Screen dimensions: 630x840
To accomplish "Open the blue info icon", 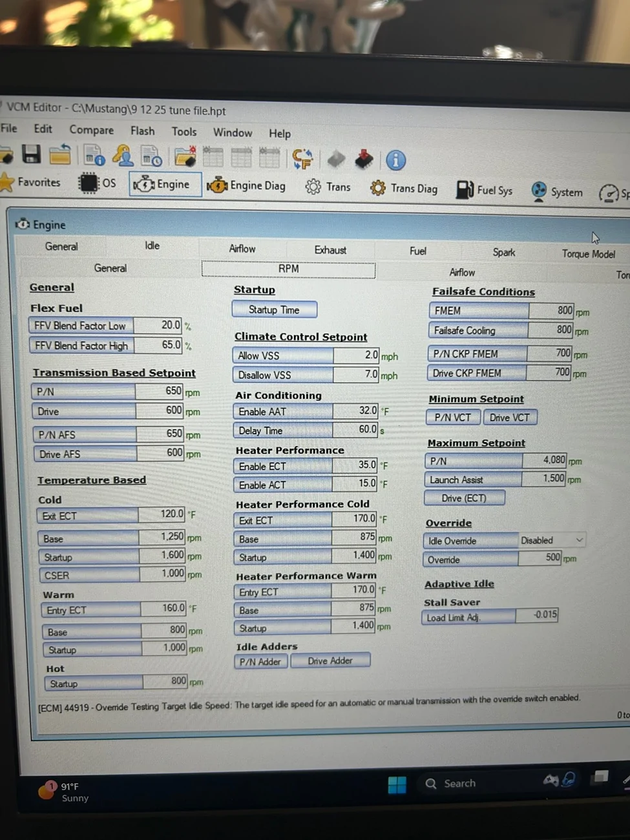I will 395,160.
